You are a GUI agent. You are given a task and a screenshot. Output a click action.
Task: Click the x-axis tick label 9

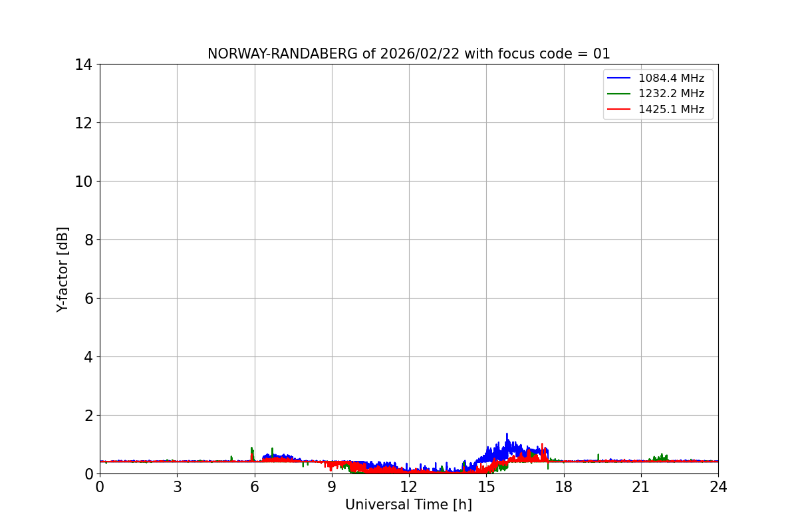332,487
